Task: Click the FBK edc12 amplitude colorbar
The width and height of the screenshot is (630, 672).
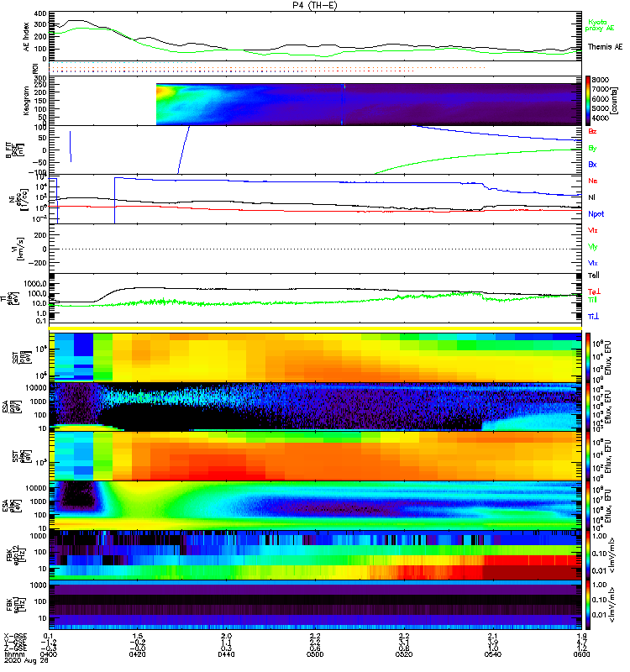Action: pyautogui.click(x=588, y=555)
